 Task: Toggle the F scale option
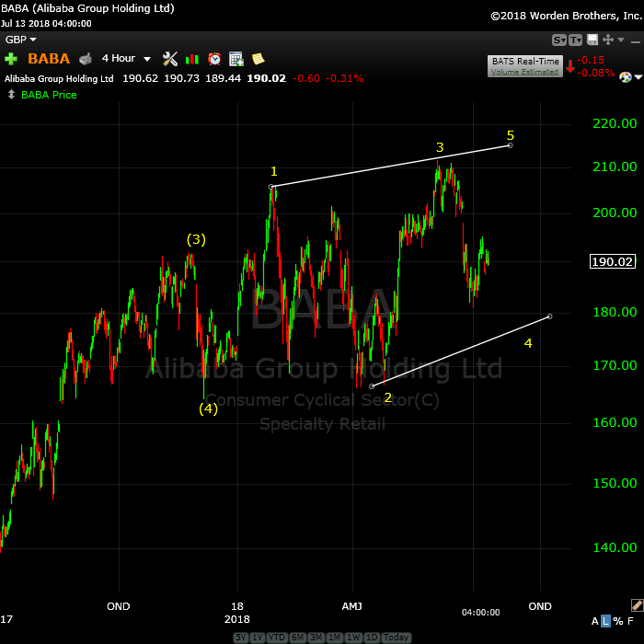point(630,621)
